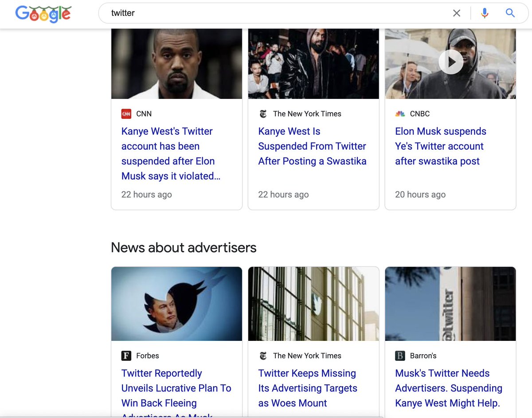Play the CNBC video with the play button
Screen dimensions: 532x418
click(451, 62)
